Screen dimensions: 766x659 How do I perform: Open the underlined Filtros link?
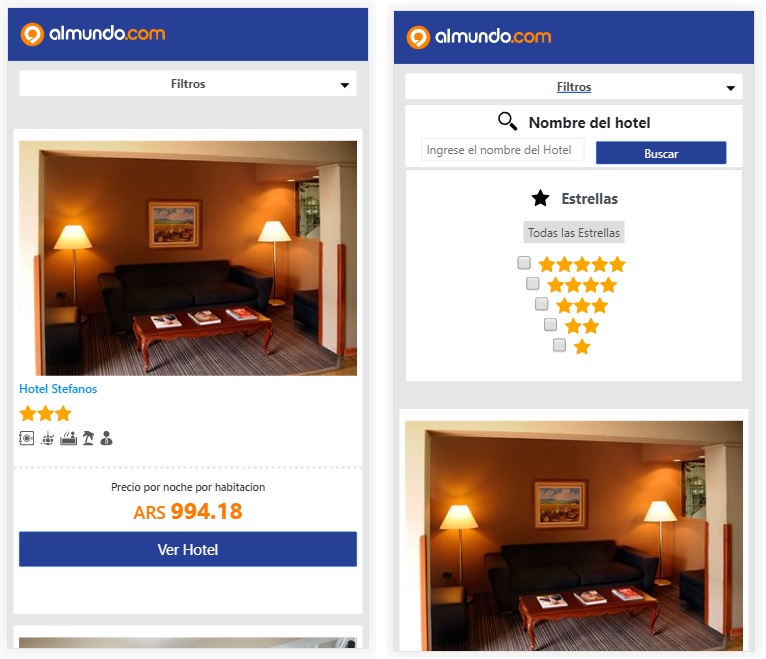(x=574, y=87)
